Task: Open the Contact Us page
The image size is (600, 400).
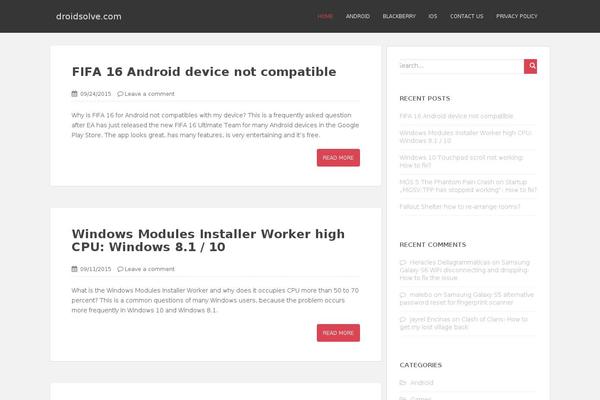Action: tap(466, 16)
